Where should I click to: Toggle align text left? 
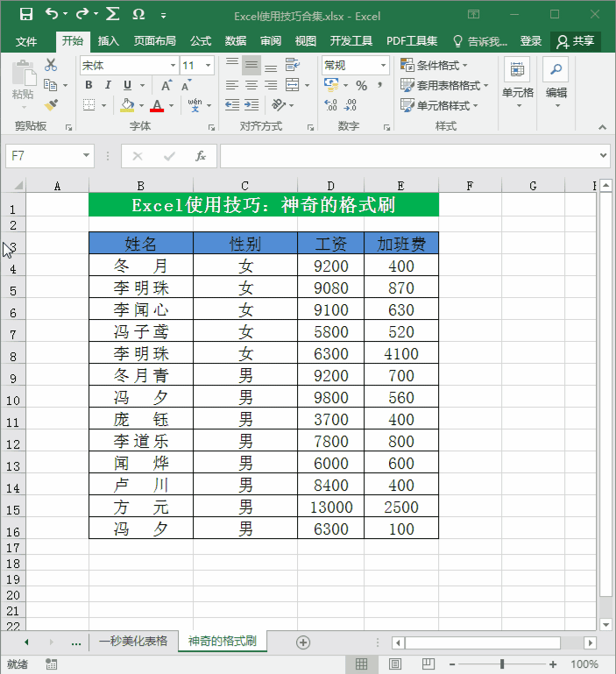tap(232, 85)
